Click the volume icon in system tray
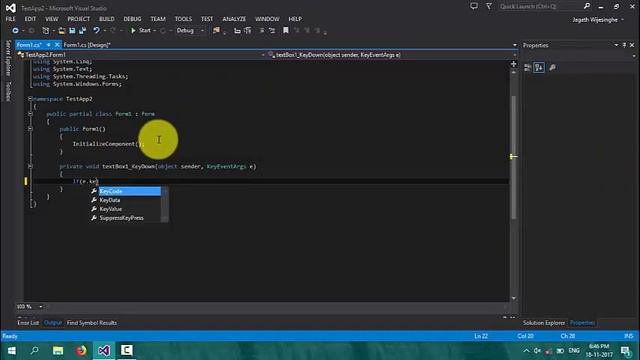The height and width of the screenshot is (360, 640). click(537, 351)
